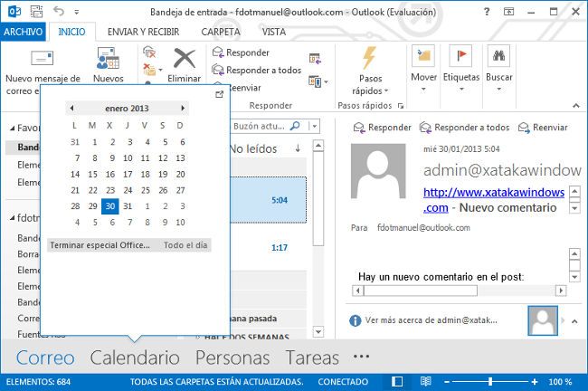Select day 30 in the calendar
Screen dimensions: 588x391
tap(110, 206)
